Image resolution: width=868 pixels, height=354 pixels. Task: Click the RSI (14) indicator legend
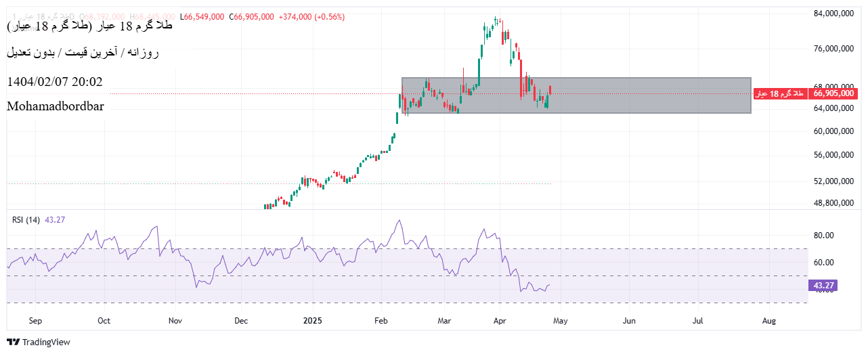click(26, 220)
